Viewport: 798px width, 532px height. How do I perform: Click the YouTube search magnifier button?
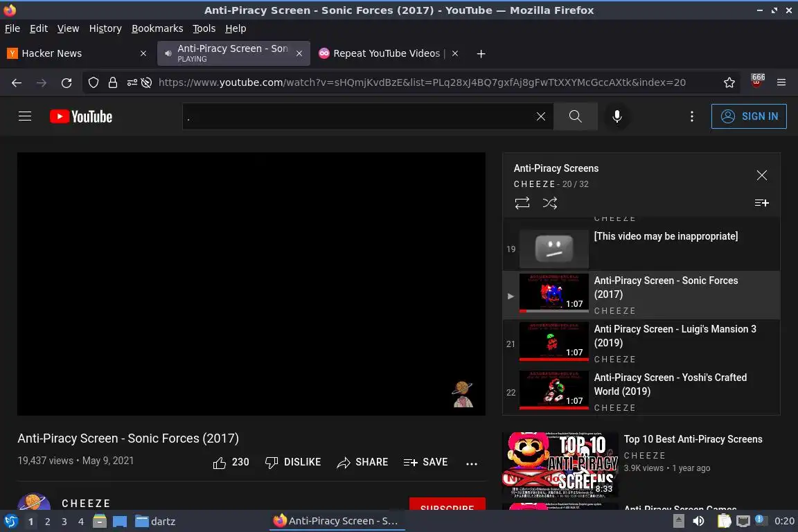(575, 116)
